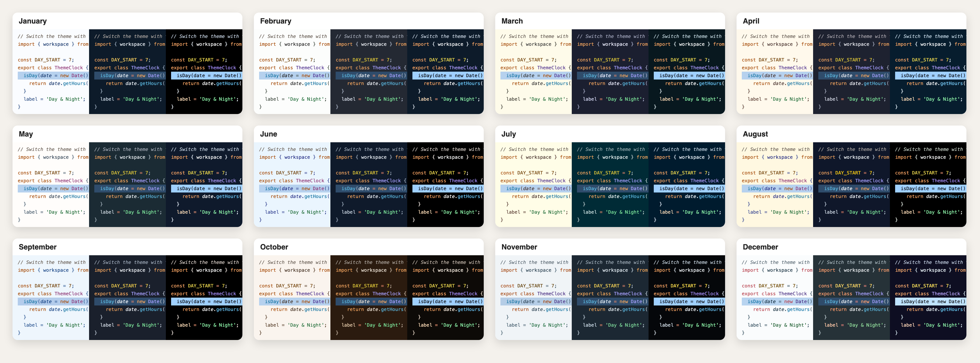Open May's middle dark teal preview

[127, 185]
